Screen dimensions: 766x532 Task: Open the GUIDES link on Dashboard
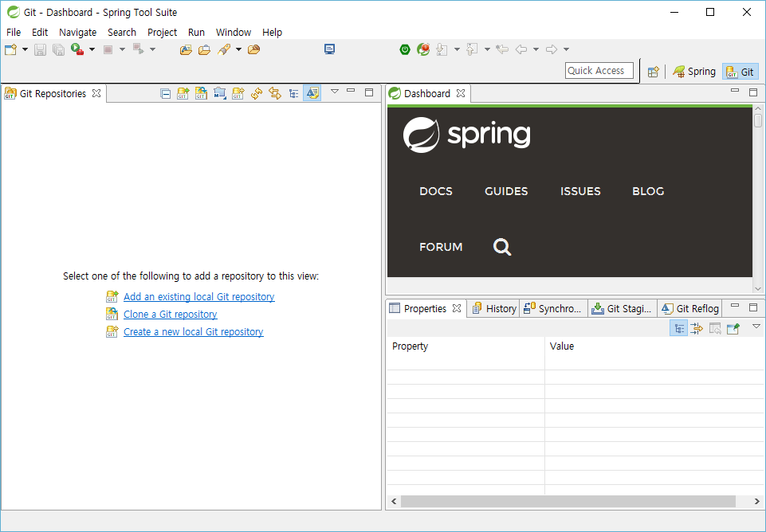pos(506,191)
